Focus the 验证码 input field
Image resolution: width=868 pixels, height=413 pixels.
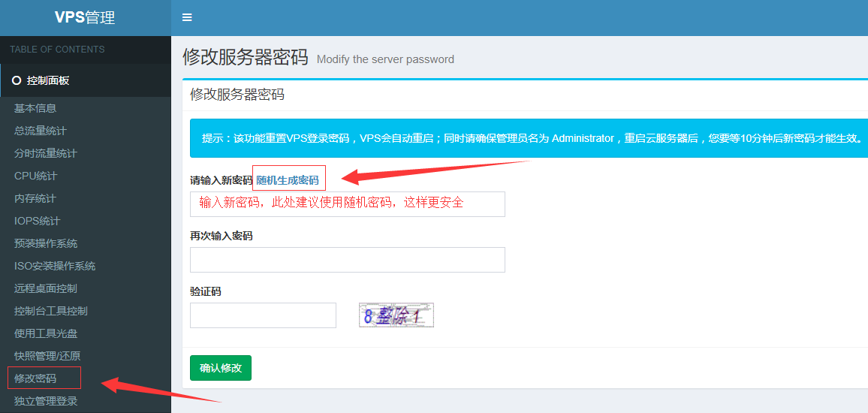(263, 315)
